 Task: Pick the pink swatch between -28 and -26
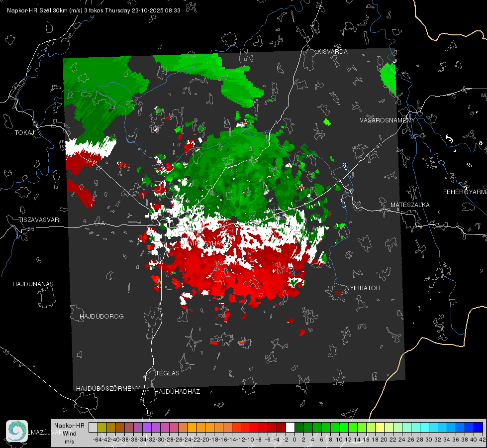174,427
